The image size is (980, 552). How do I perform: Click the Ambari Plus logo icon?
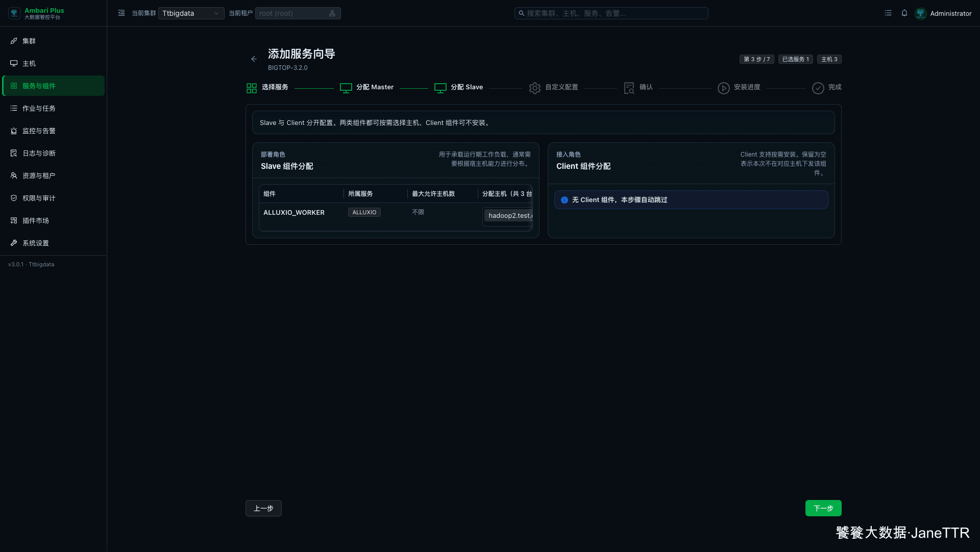point(14,13)
